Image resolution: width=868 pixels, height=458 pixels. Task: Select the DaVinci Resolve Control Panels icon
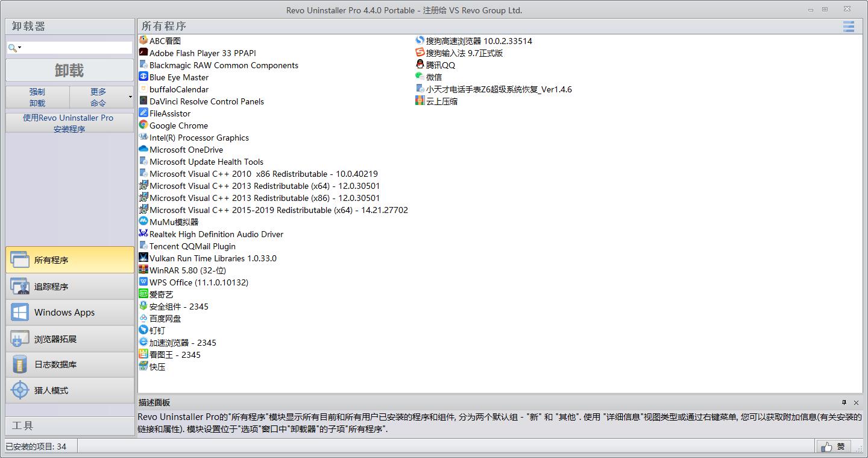coord(143,101)
